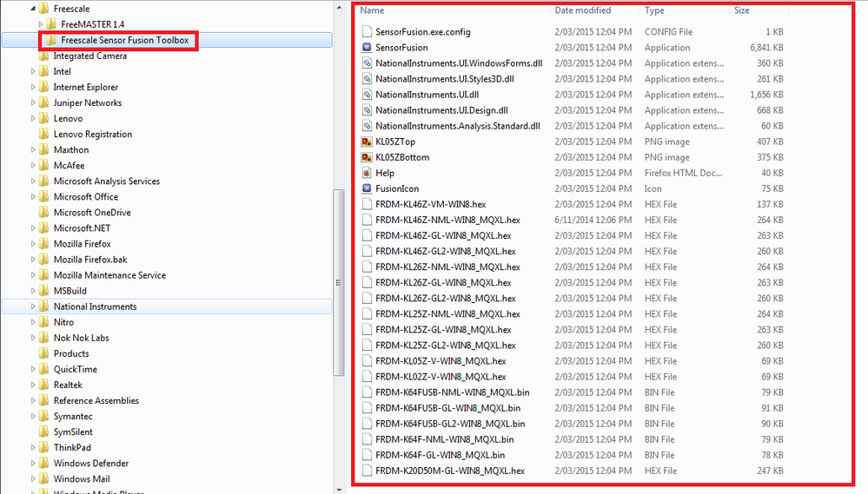Click the KL05ZBottom PNG image icon

coord(367,157)
